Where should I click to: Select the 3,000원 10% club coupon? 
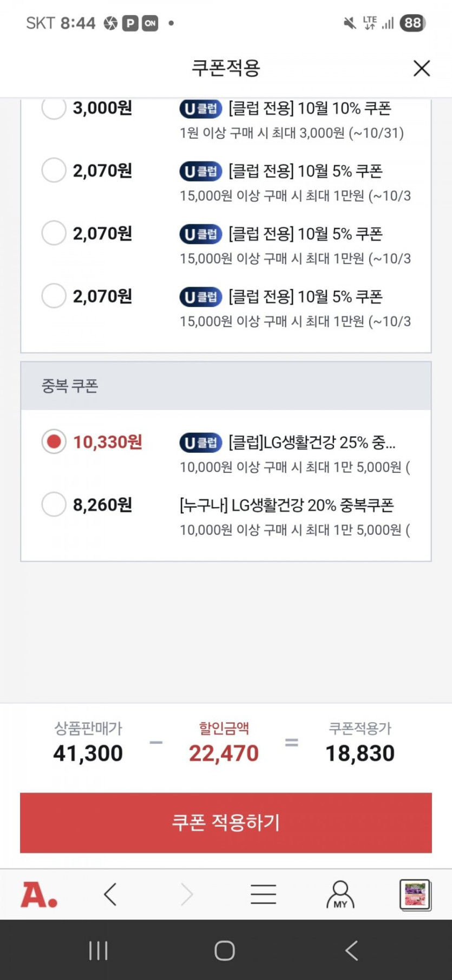pos(54,108)
